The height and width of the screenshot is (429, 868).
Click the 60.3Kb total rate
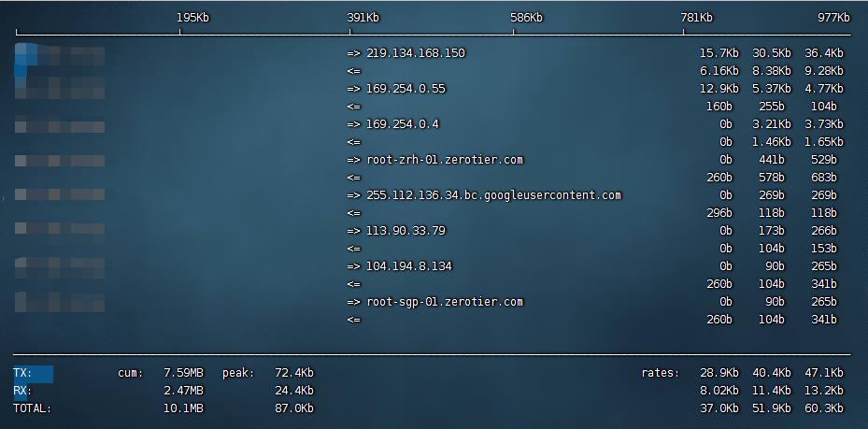pyautogui.click(x=824, y=408)
